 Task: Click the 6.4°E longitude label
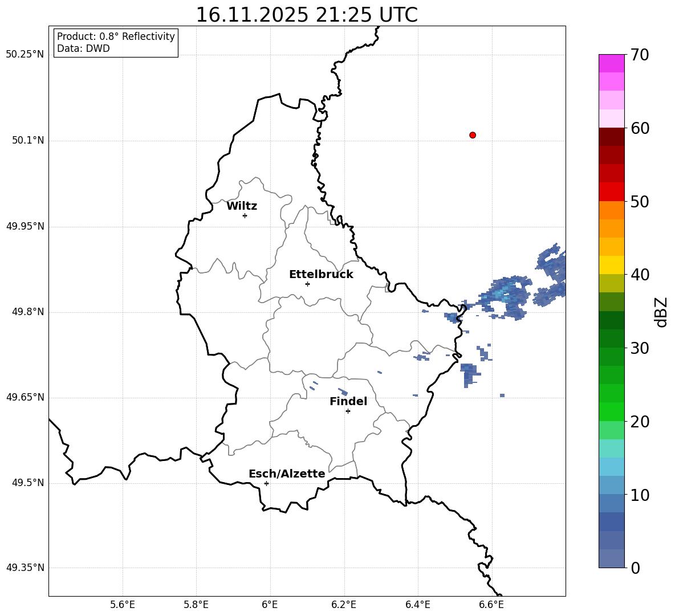coord(417,605)
